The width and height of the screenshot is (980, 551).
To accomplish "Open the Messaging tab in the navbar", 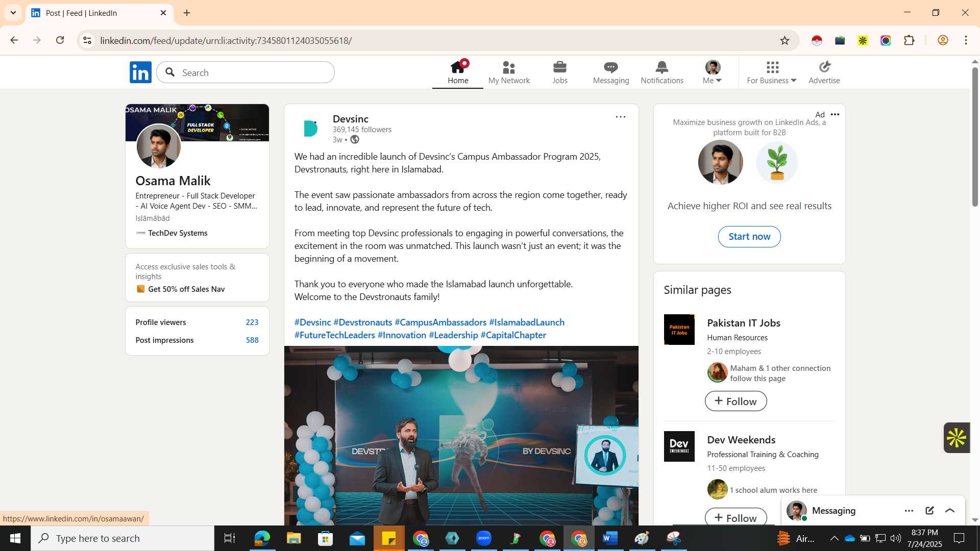I will [x=611, y=72].
